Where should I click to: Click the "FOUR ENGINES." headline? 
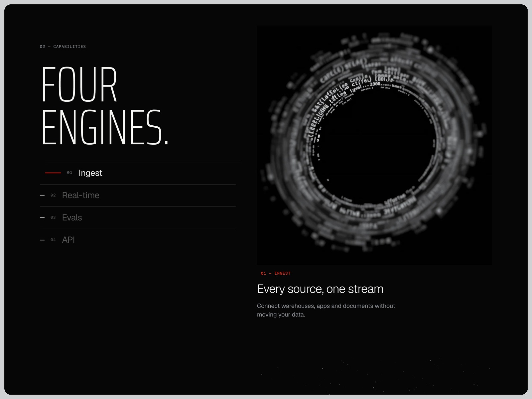tap(105, 106)
